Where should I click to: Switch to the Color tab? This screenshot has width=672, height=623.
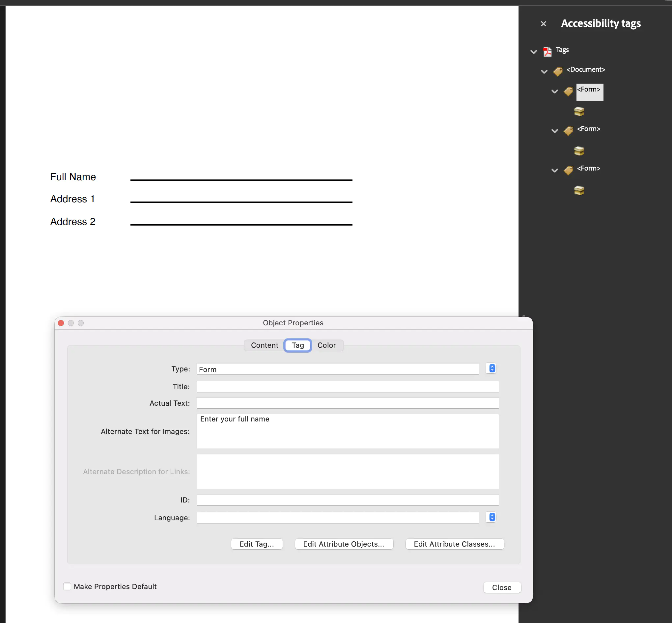[x=326, y=345]
